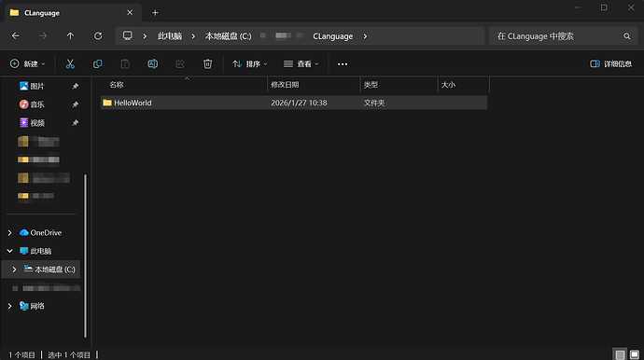Sort by the 类型 column header

click(371, 85)
